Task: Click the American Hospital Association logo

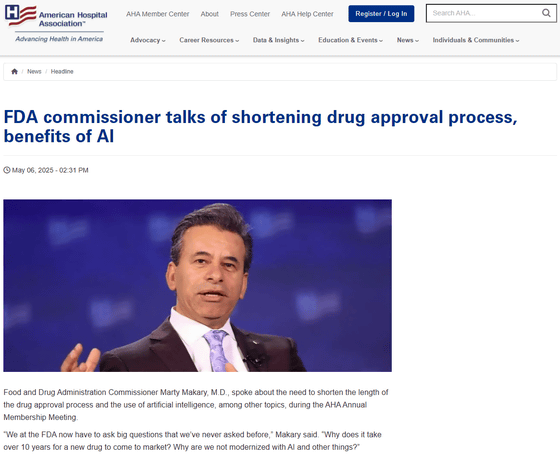Action: (x=56, y=16)
